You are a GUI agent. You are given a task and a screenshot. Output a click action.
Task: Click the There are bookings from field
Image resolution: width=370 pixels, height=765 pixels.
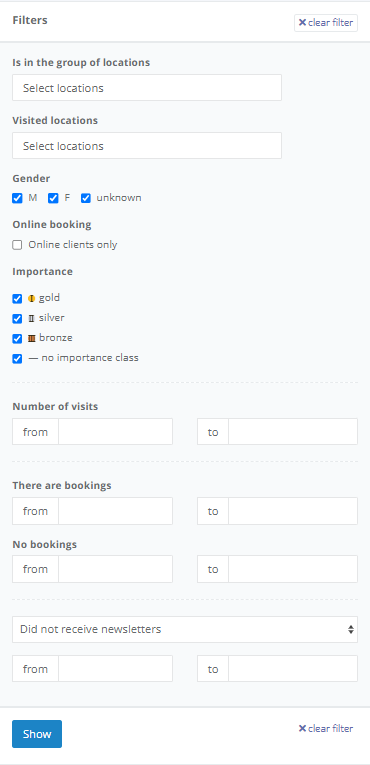tap(115, 511)
